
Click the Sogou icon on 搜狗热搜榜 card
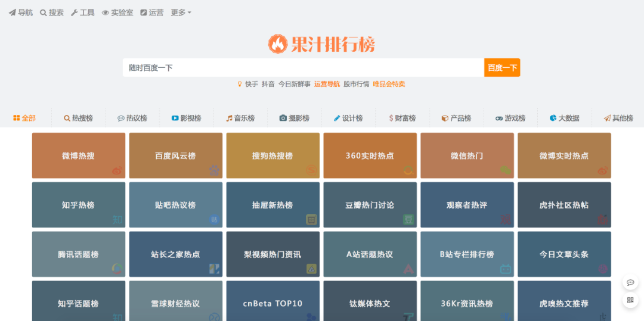(311, 170)
